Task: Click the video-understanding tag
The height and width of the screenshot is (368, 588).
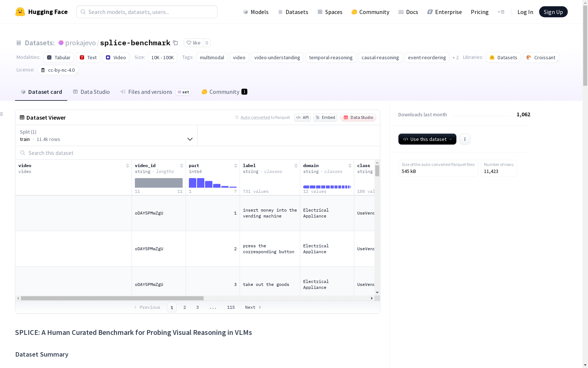Action: tap(277, 57)
